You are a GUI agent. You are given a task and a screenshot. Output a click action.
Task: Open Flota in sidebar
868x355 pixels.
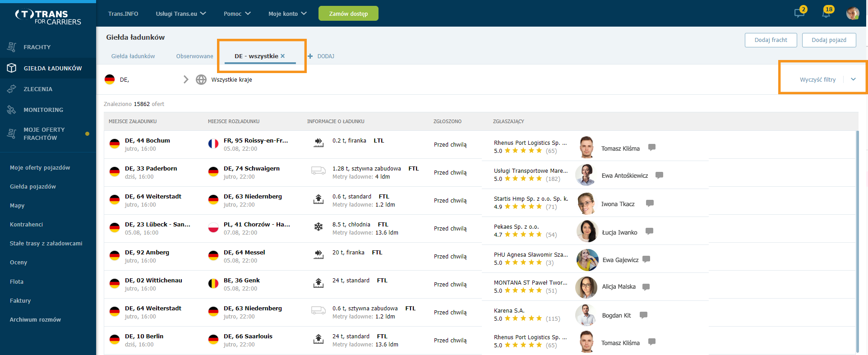[17, 281]
